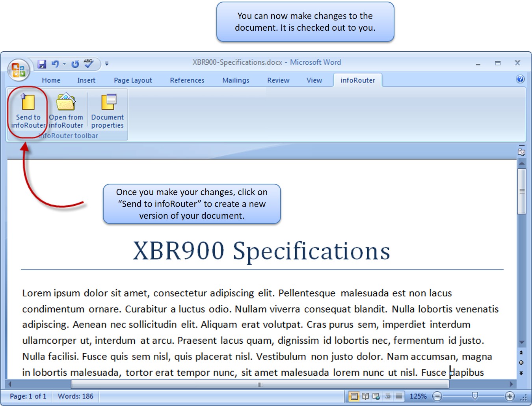Click the horizontal scrollbar thumb
The width and height of the screenshot is (532, 406).
pyautogui.click(x=260, y=384)
